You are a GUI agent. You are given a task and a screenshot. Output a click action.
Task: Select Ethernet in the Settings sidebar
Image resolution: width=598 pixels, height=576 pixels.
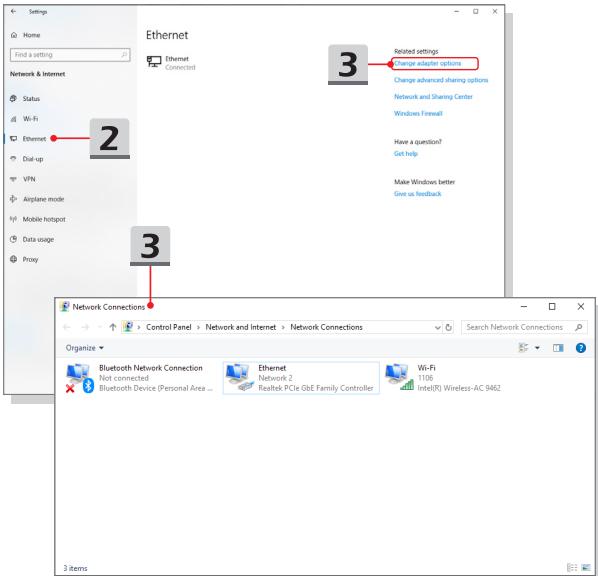tap(28, 139)
